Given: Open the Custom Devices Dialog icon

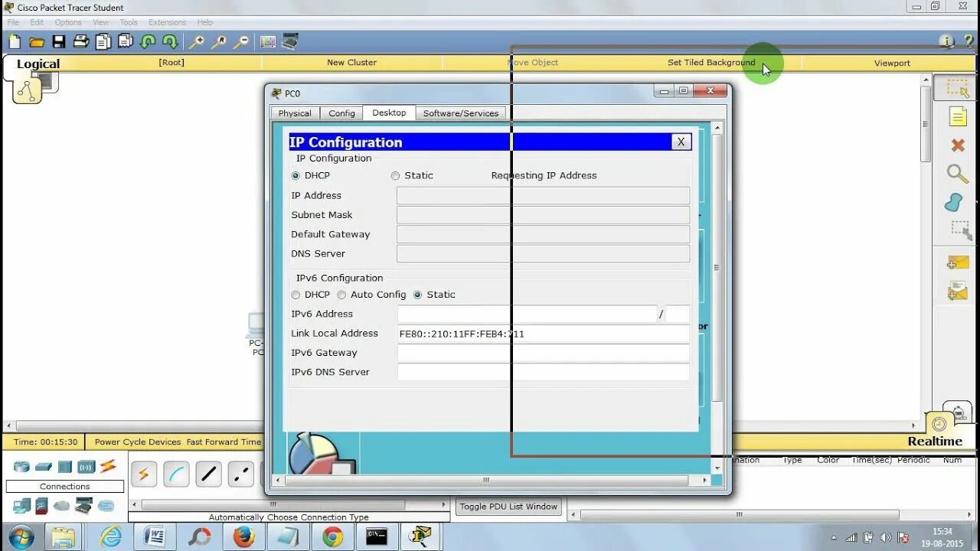Looking at the screenshot, I should [x=290, y=42].
